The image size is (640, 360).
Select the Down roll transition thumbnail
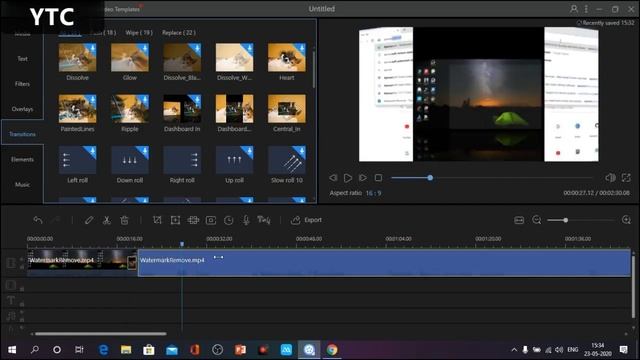[130, 160]
